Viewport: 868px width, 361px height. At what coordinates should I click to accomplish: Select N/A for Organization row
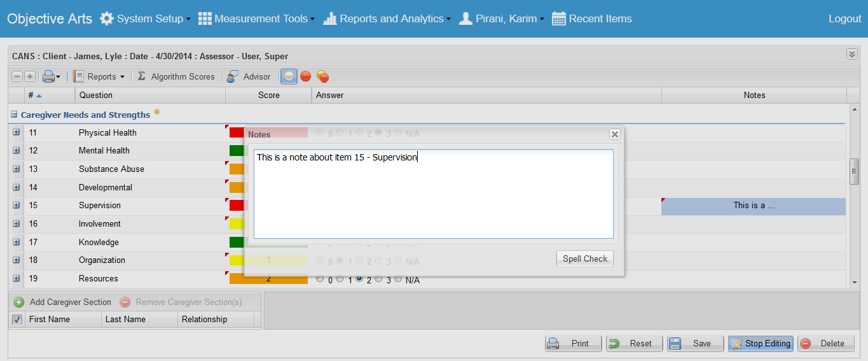click(x=398, y=261)
